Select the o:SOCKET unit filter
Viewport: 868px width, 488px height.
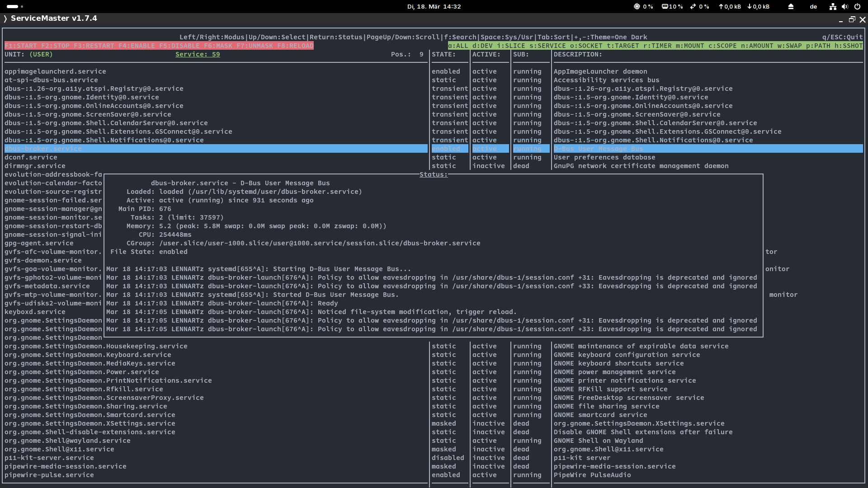(x=586, y=46)
